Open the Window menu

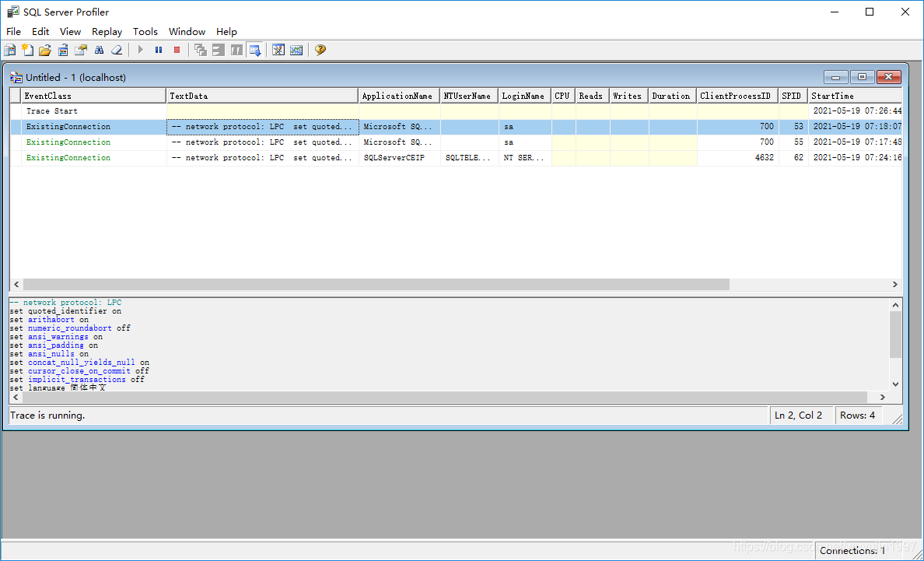(x=187, y=32)
